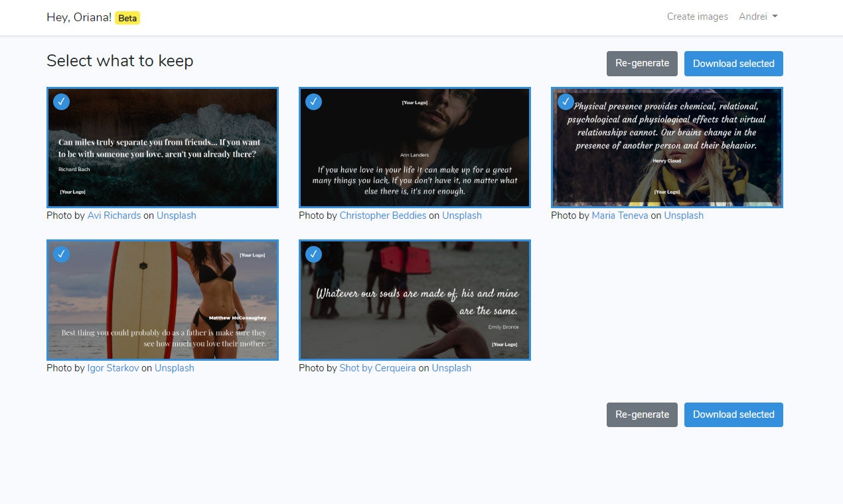Screen dimensions: 843x504
Task: Click the Select what to keep heading
Action: tap(120, 61)
